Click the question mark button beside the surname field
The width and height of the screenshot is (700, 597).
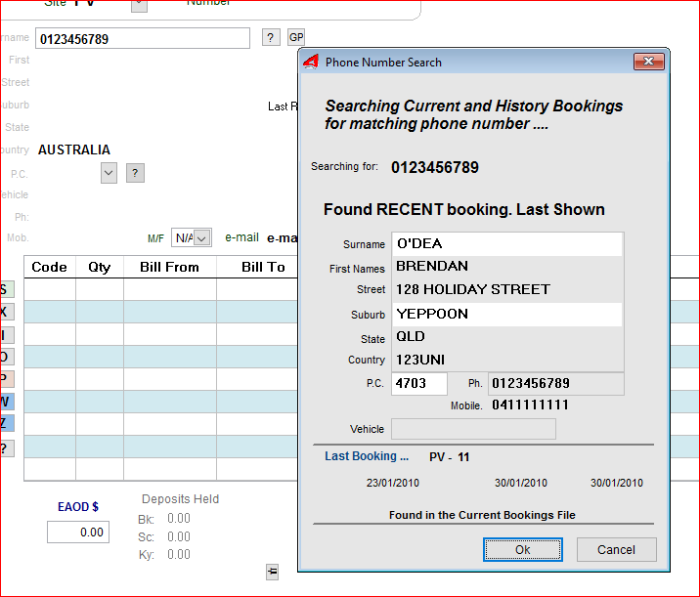[271, 38]
